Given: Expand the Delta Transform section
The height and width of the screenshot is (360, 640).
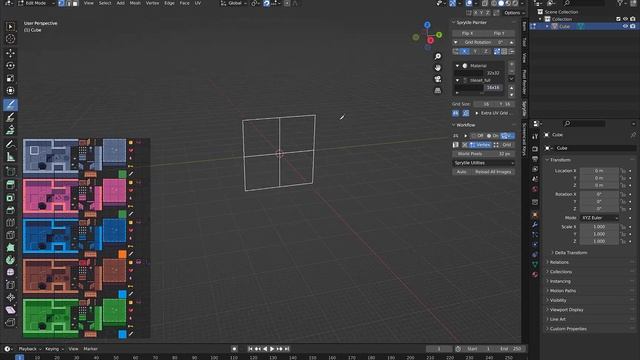Looking at the screenshot, I should [x=570, y=253].
